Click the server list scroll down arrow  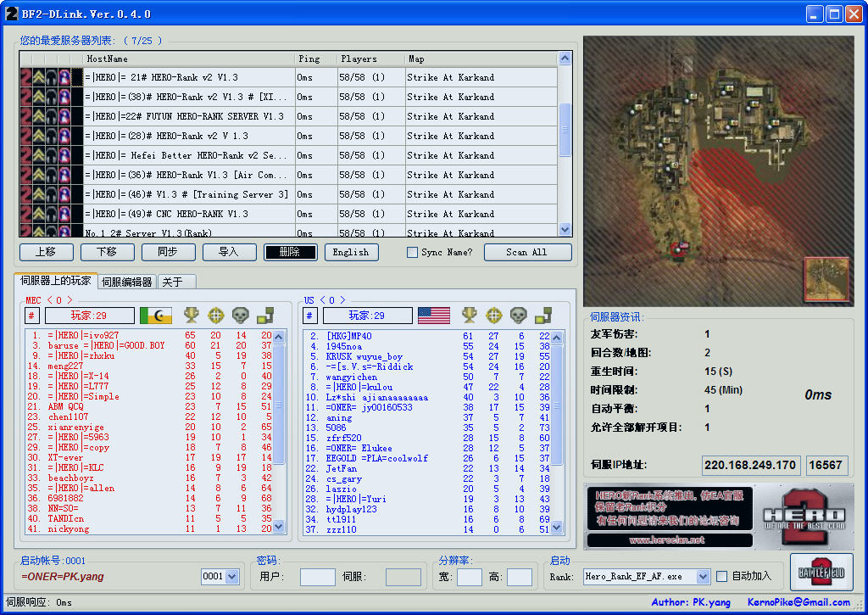pyautogui.click(x=565, y=229)
